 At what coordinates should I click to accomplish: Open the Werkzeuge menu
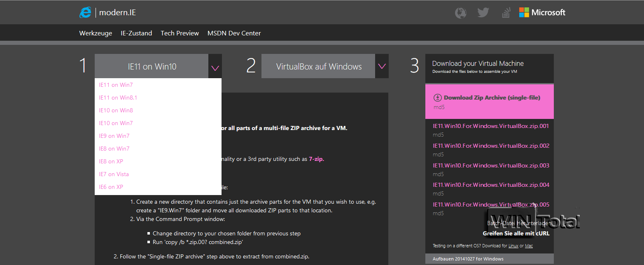[96, 33]
